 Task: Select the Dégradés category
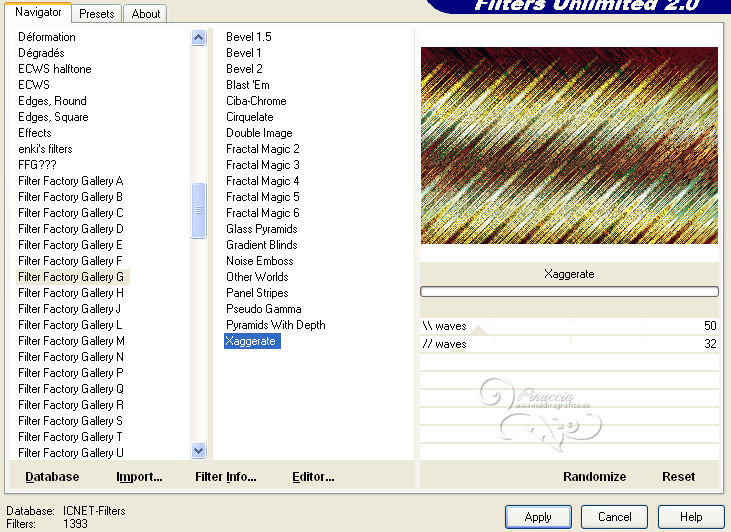[x=41, y=53]
